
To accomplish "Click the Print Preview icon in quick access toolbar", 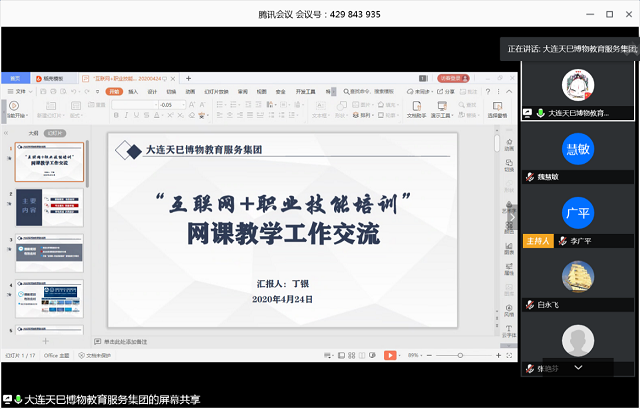I will click(x=63, y=91).
